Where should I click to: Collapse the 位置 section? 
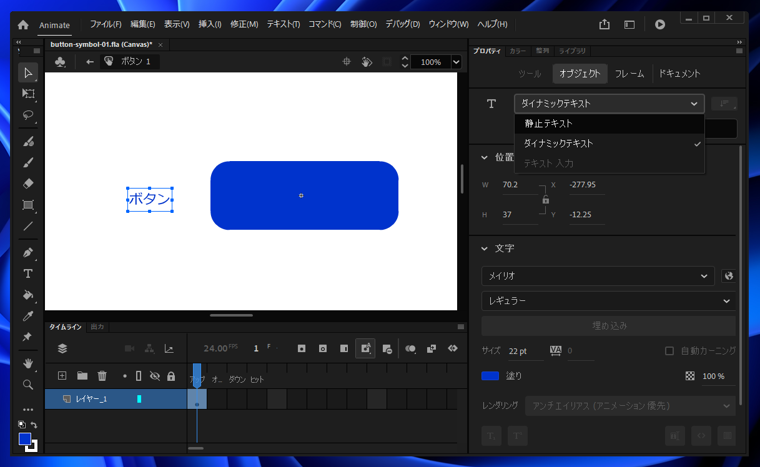pos(484,158)
